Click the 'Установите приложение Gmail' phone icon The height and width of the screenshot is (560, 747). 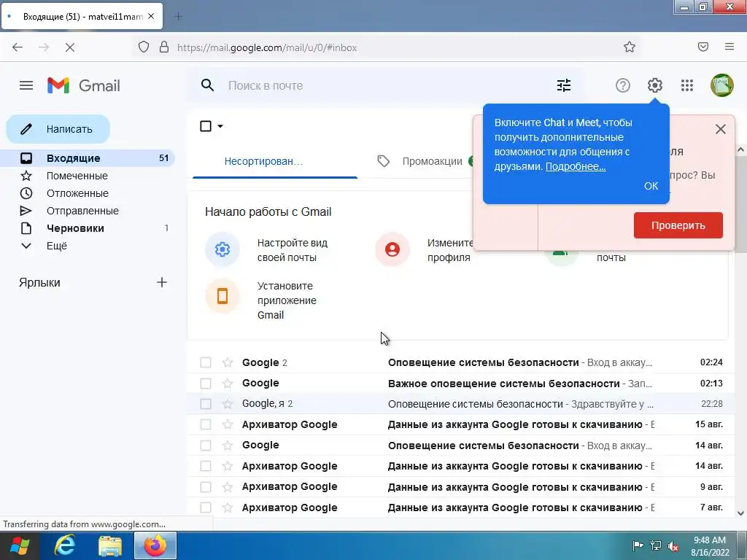(222, 296)
